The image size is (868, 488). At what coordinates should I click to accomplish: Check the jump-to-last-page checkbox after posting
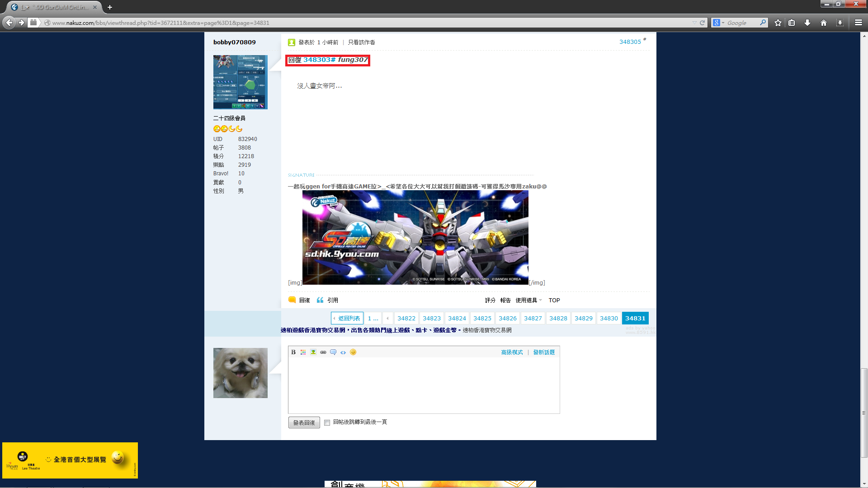click(x=327, y=423)
